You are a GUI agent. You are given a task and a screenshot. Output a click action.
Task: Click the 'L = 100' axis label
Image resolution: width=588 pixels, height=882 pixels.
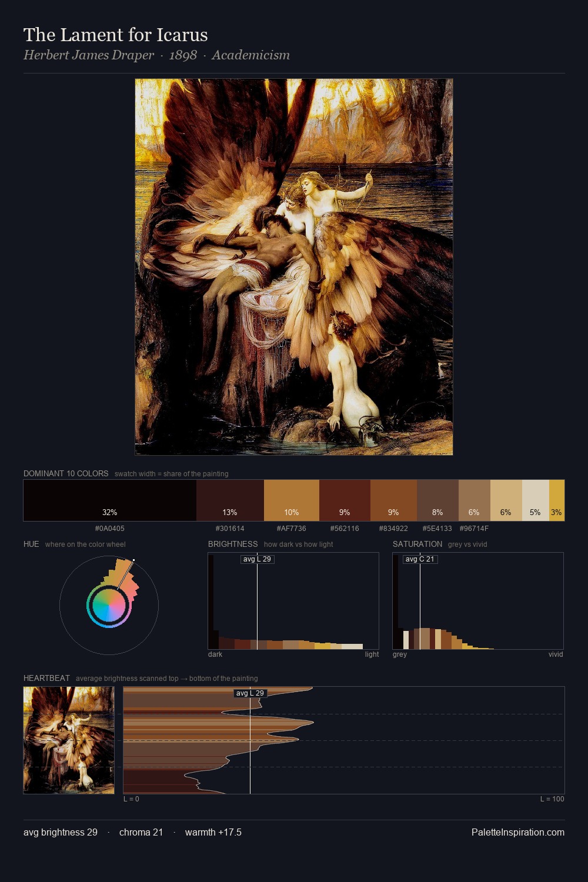(552, 799)
